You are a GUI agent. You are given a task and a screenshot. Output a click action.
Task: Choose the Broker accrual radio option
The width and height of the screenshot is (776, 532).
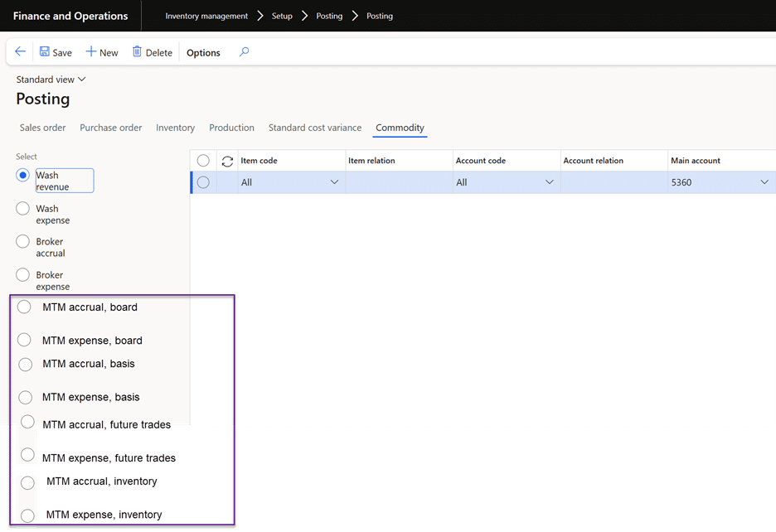[23, 242]
